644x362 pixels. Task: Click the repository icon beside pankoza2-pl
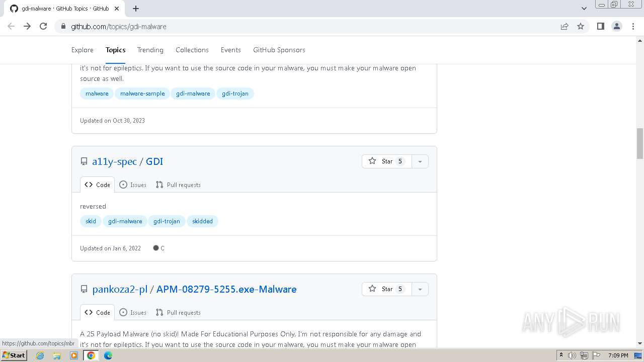tap(84, 289)
